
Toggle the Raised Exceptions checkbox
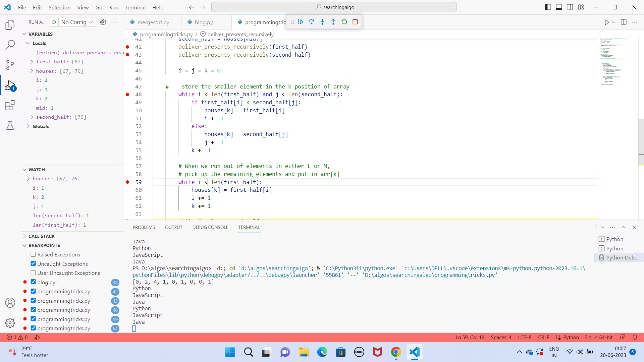(x=33, y=254)
